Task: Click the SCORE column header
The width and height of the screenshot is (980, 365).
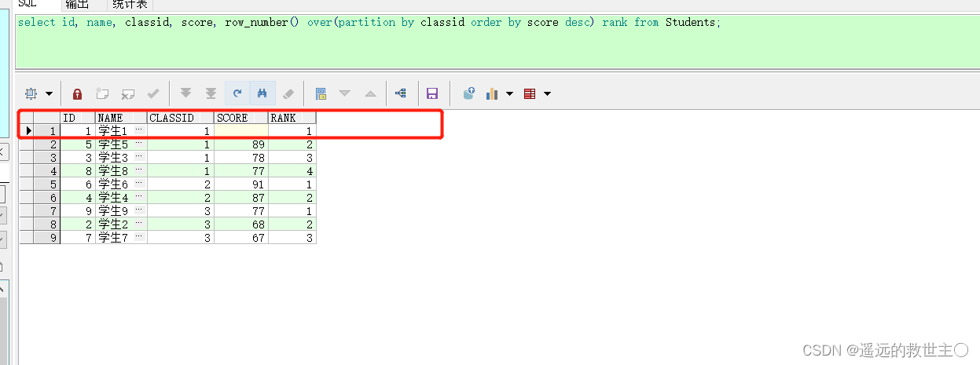Action: pos(240,118)
